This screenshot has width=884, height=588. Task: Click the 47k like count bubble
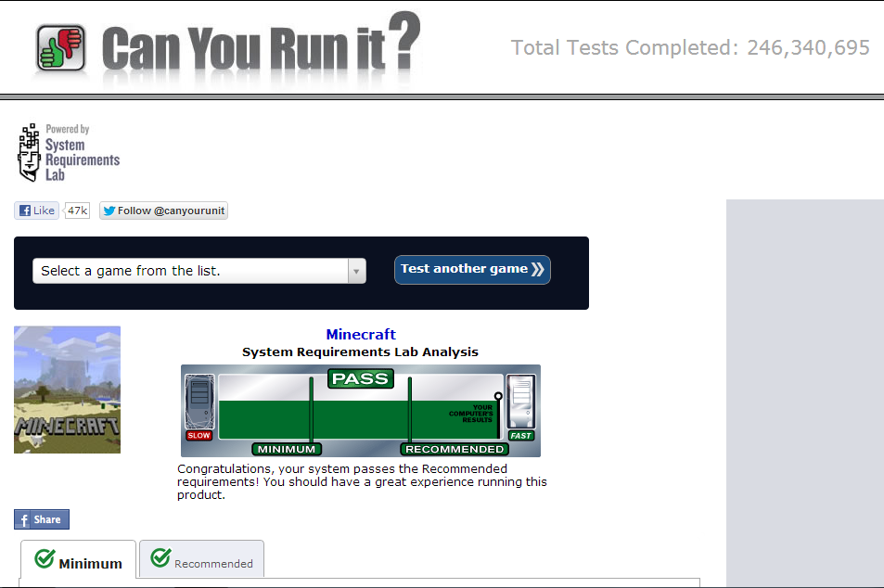77,211
